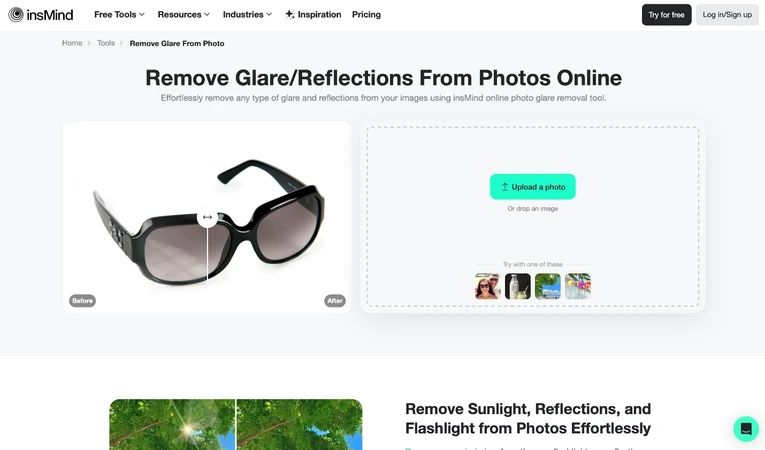This screenshot has height=450, width=765.
Task: Select the green trees sample photo
Action: [x=548, y=286]
